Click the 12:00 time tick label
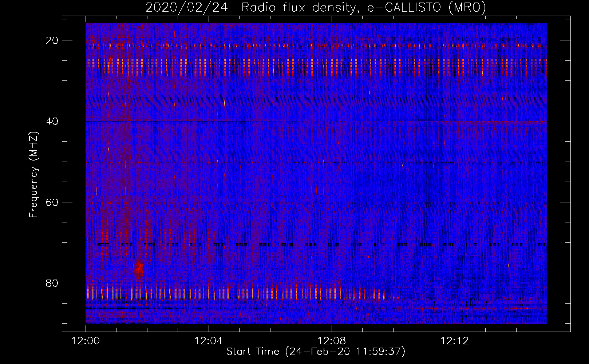 click(86, 341)
